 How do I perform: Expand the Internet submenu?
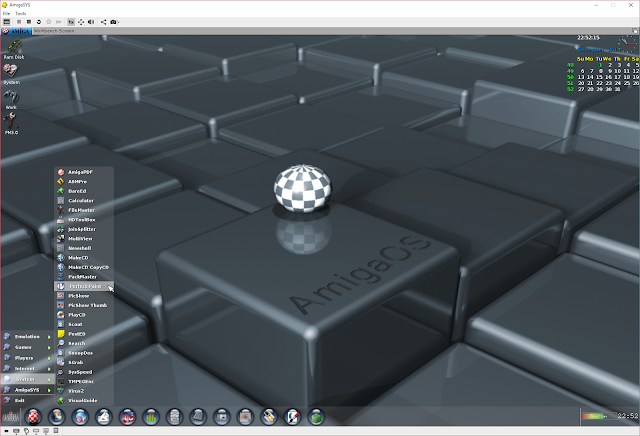27,369
